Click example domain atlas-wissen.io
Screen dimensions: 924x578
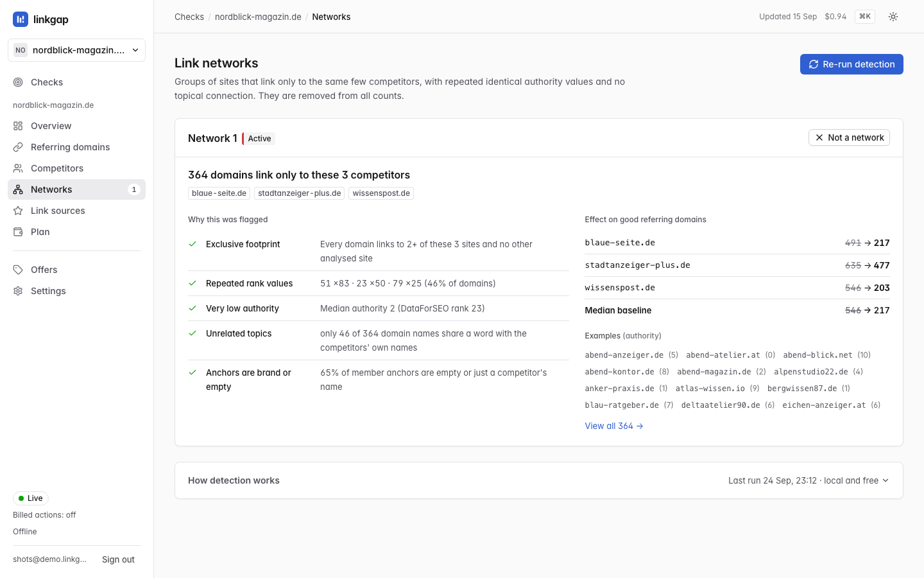pos(710,389)
